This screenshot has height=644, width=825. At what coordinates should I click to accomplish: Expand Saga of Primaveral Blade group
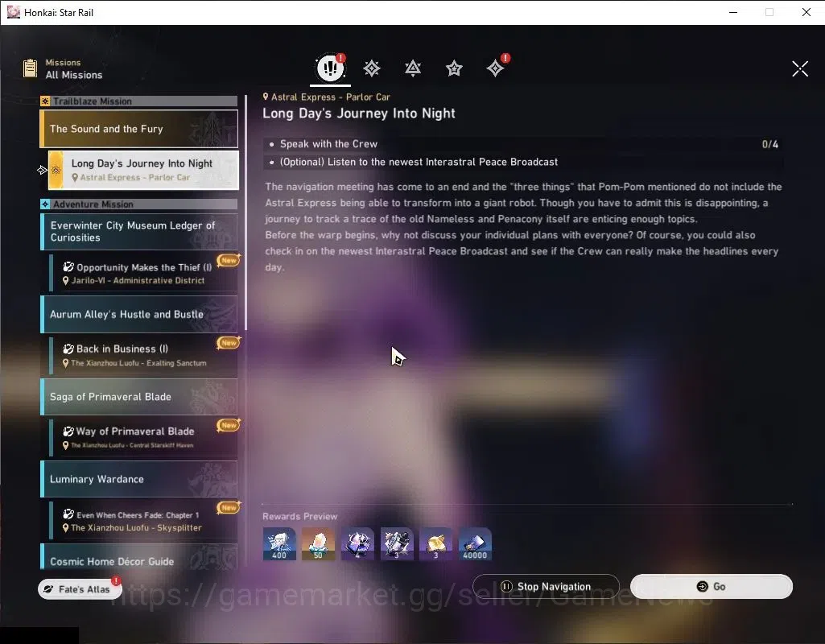(139, 397)
